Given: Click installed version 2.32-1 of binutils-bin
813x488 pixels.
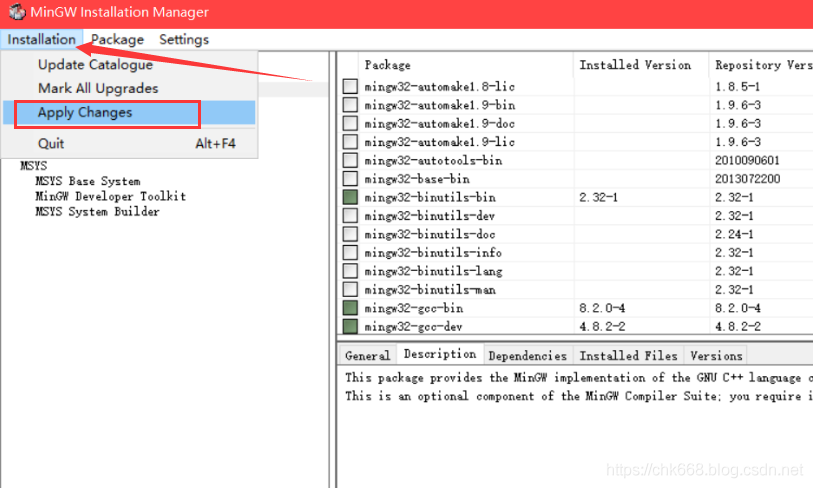Looking at the screenshot, I should pyautogui.click(x=598, y=198).
